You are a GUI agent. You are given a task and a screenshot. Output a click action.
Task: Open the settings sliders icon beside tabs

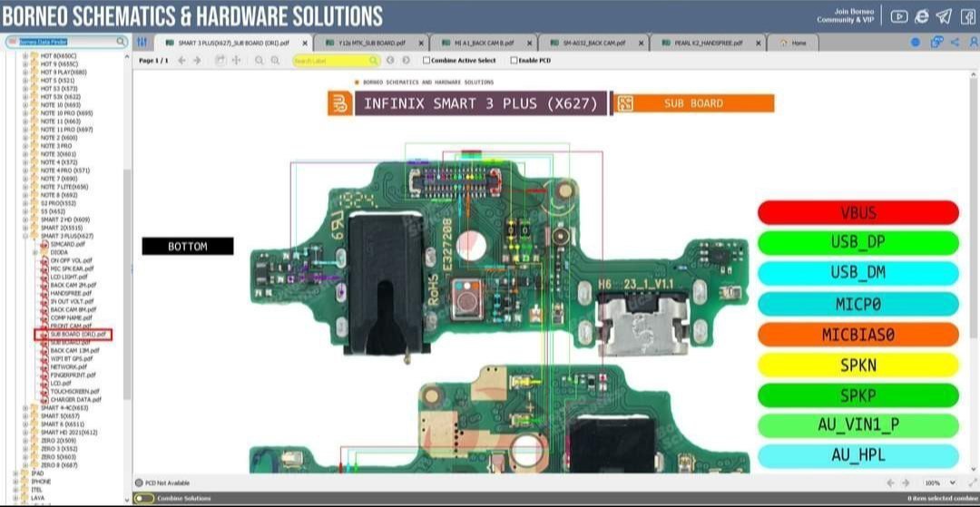(142, 43)
